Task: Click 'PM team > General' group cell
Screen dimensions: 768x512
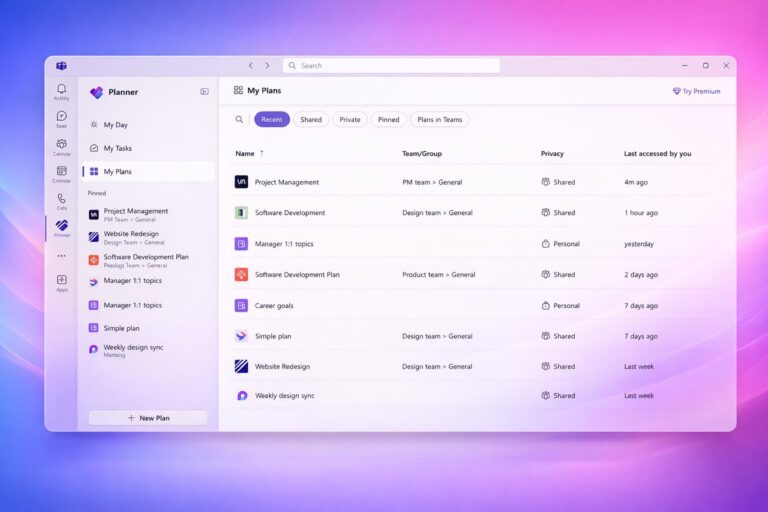Action: (x=432, y=182)
